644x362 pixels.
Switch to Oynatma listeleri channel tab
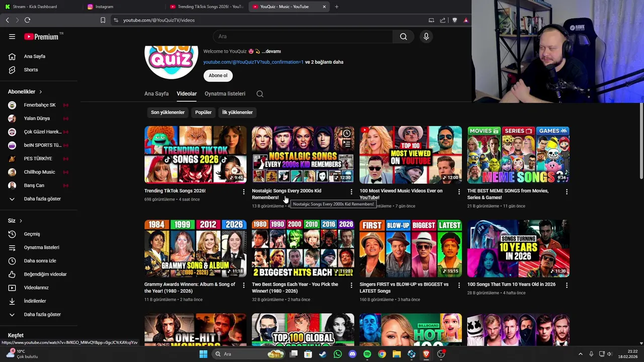pyautogui.click(x=225, y=94)
